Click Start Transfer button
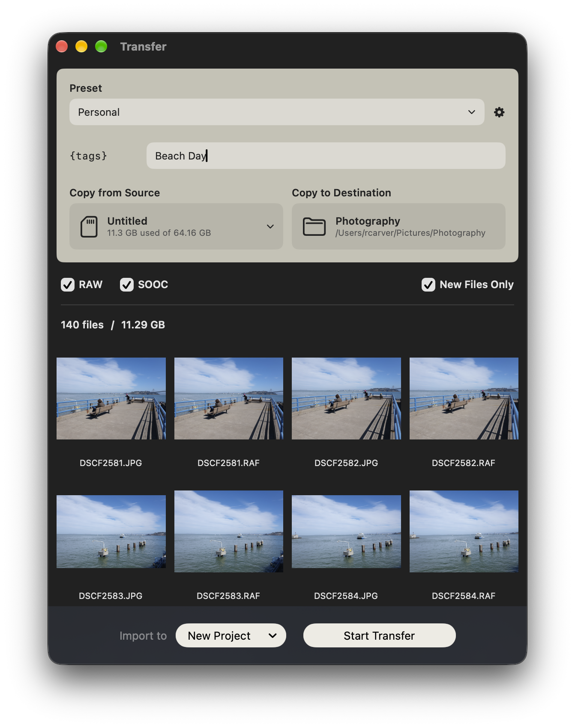The width and height of the screenshot is (575, 728). tap(379, 635)
